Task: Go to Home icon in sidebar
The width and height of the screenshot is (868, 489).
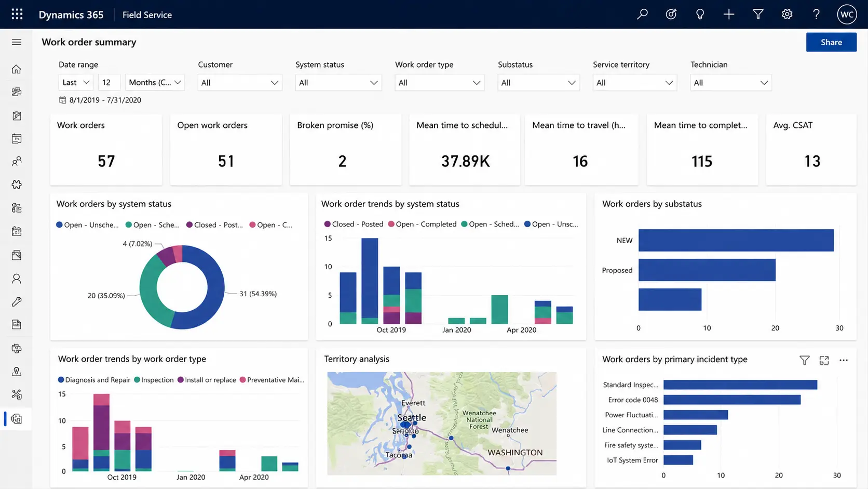Action: 17,69
